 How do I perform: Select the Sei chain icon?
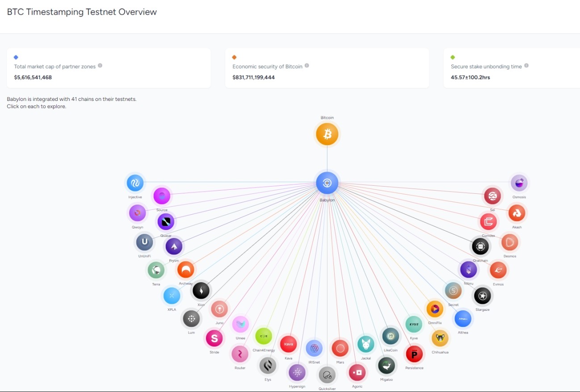(492, 196)
